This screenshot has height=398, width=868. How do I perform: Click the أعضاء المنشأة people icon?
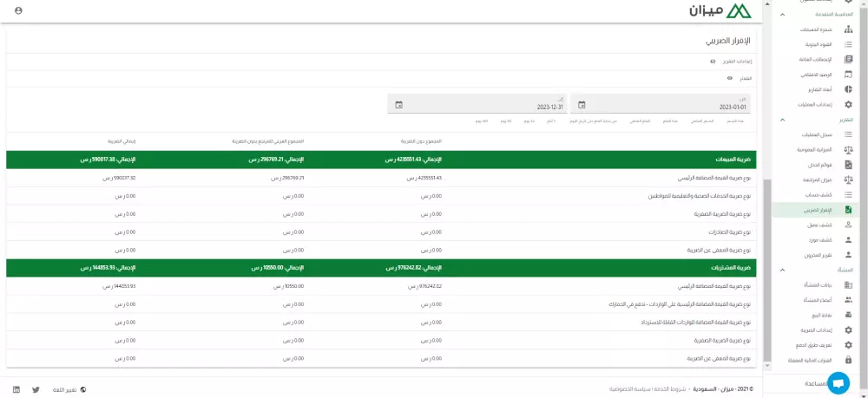(848, 300)
